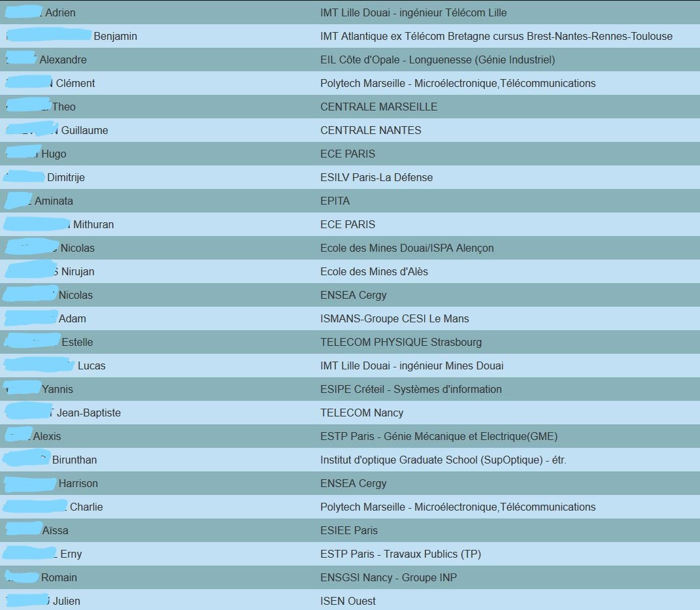Viewport: 700px width, 610px height.
Task: Click Nicolas in the ENSEA Cergy row
Action: click(x=76, y=295)
